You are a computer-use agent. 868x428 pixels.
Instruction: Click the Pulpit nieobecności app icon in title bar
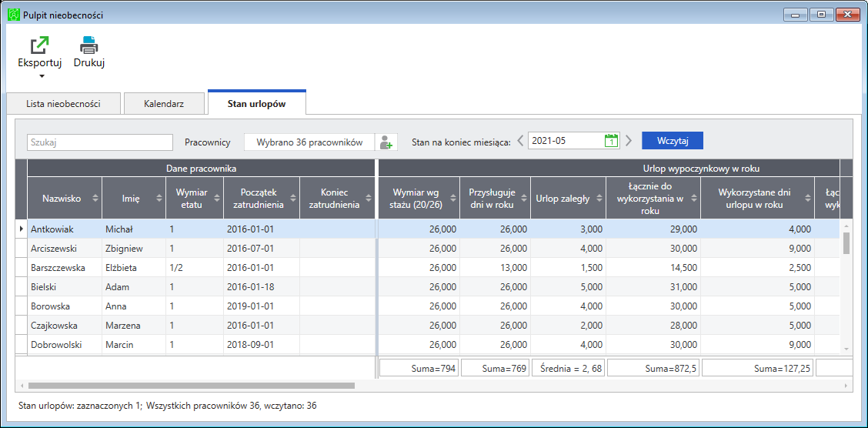point(15,15)
